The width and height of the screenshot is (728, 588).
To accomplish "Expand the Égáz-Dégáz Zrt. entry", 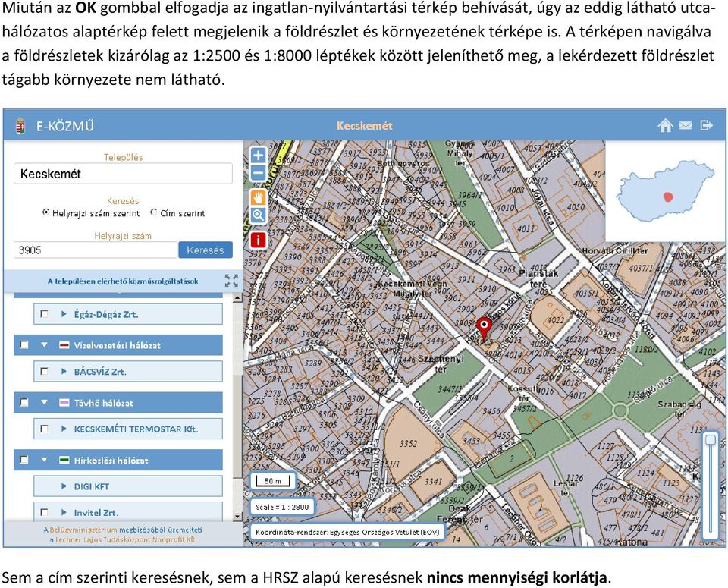I will [64, 314].
